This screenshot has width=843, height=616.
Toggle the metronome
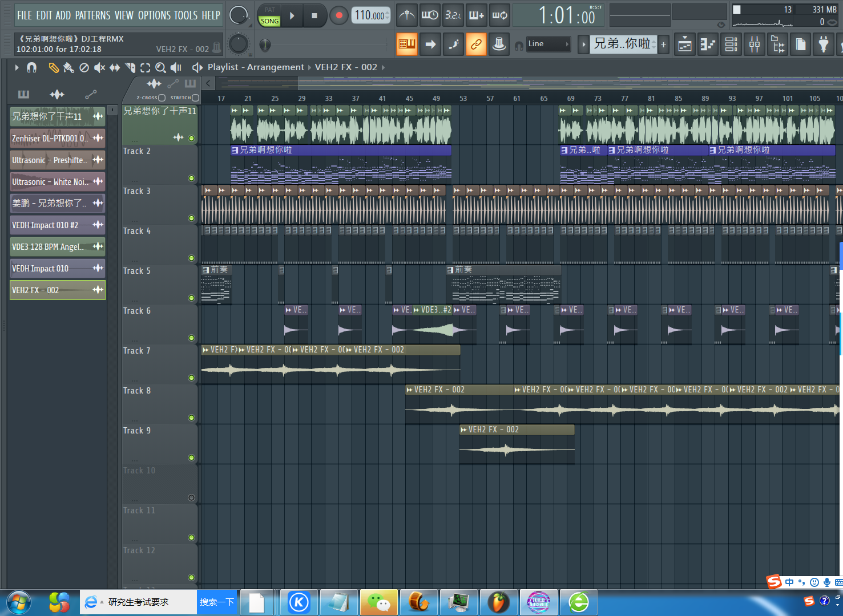[x=406, y=15]
